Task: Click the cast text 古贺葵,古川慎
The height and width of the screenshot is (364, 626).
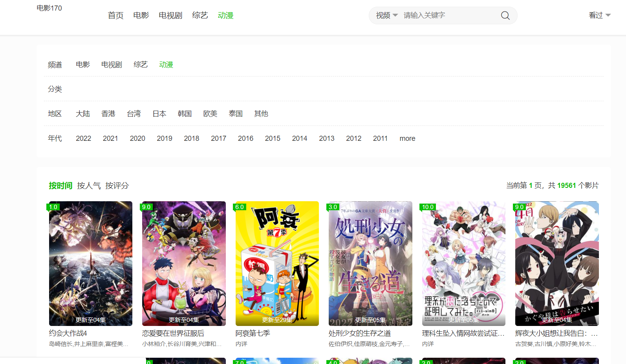Action: click(556, 344)
